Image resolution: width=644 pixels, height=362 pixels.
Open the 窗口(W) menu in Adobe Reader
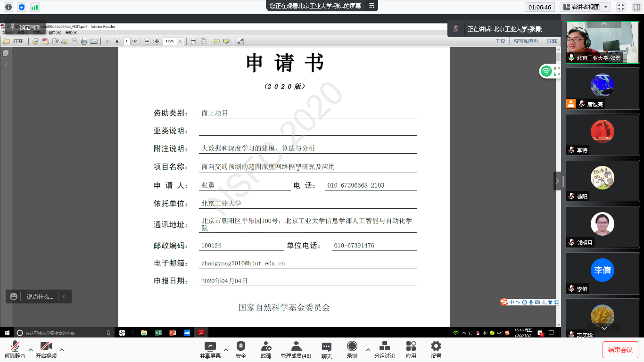click(x=55, y=33)
